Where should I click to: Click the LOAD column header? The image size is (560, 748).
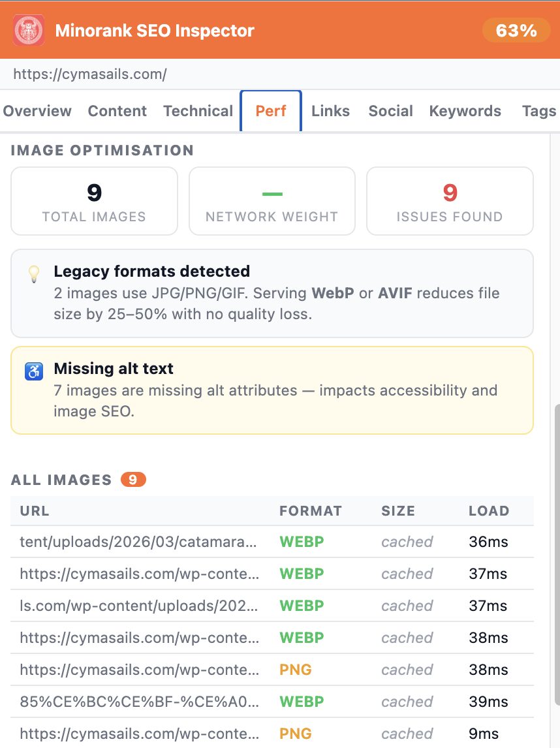489,511
